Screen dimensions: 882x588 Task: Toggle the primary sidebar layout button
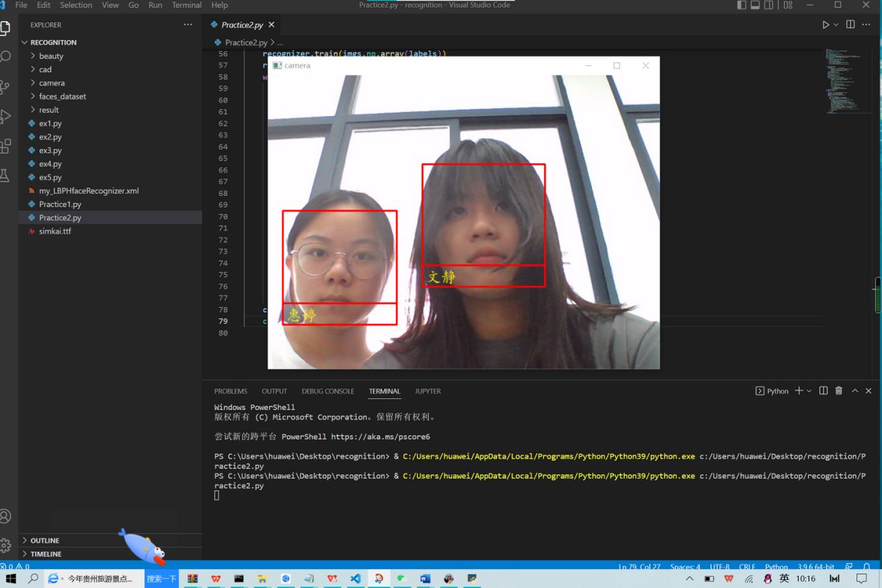point(742,6)
